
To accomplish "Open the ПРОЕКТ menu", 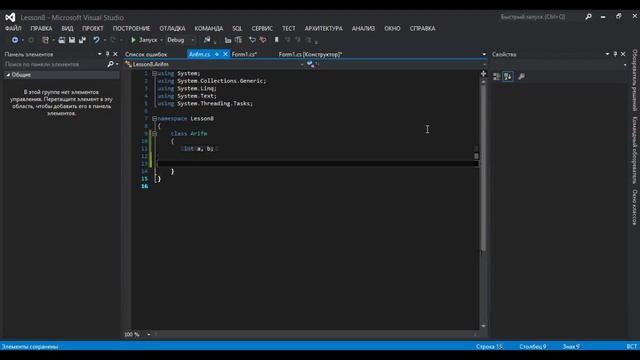I will 93,29.
